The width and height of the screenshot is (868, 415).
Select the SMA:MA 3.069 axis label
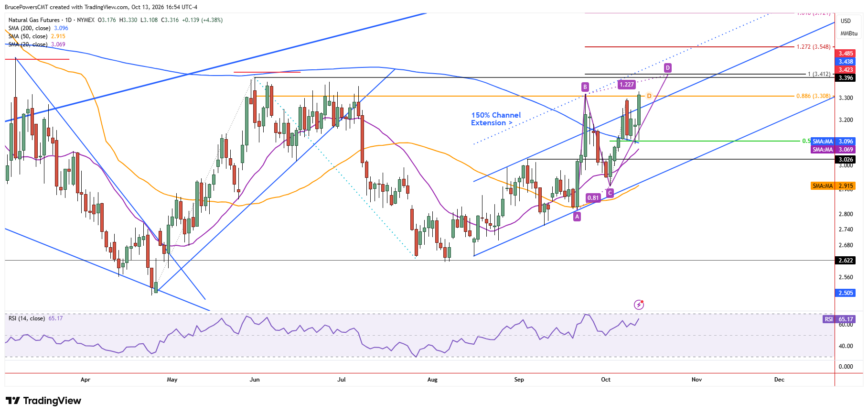(833, 150)
